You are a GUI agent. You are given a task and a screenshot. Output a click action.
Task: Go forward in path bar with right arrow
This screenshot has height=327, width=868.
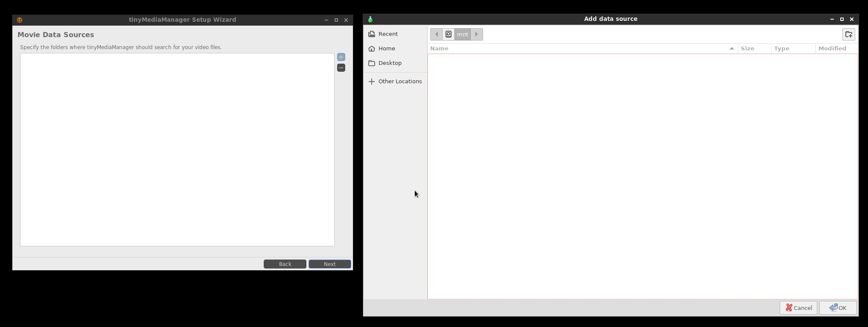tap(477, 34)
